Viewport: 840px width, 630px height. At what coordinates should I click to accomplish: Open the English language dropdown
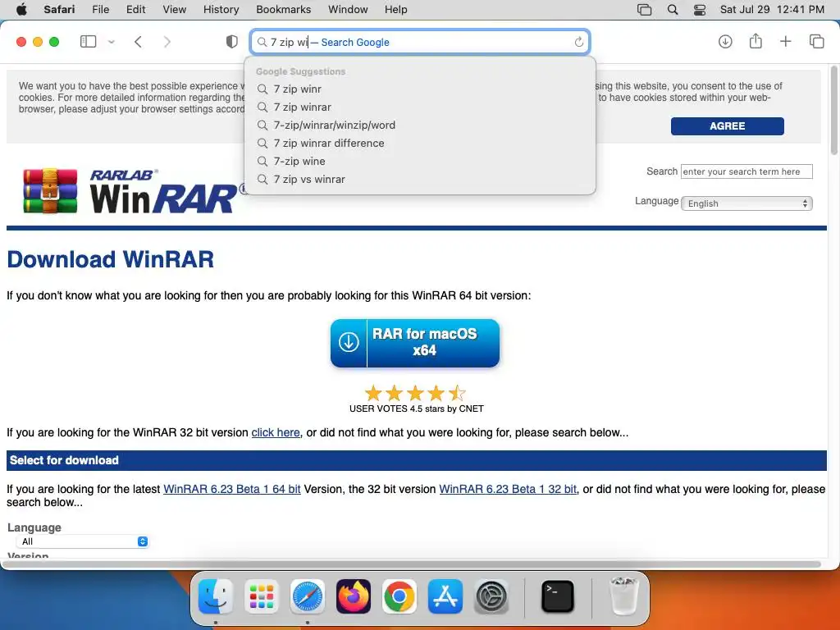[x=746, y=203]
